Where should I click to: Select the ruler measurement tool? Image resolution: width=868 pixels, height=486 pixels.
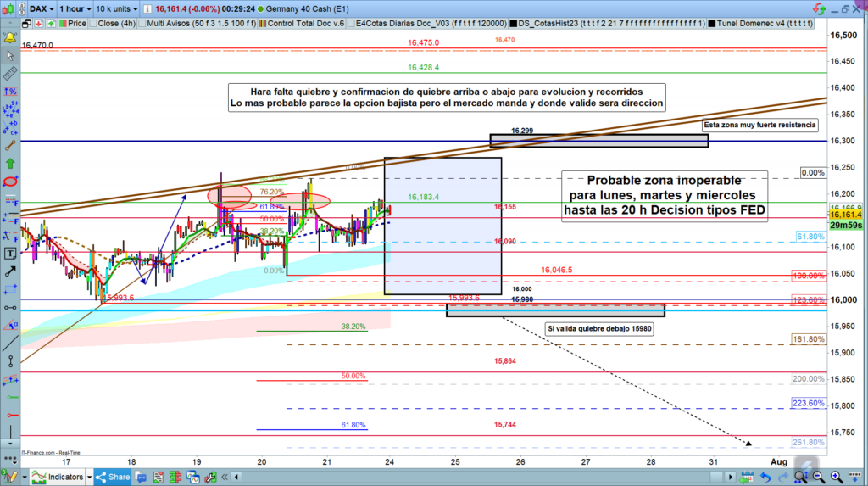pyautogui.click(x=10, y=75)
